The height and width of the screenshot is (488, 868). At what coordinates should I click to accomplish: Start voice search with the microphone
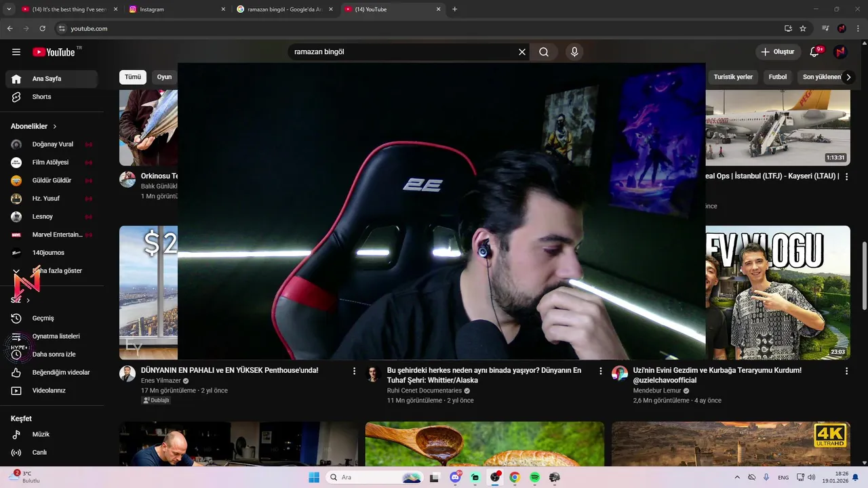(x=574, y=52)
